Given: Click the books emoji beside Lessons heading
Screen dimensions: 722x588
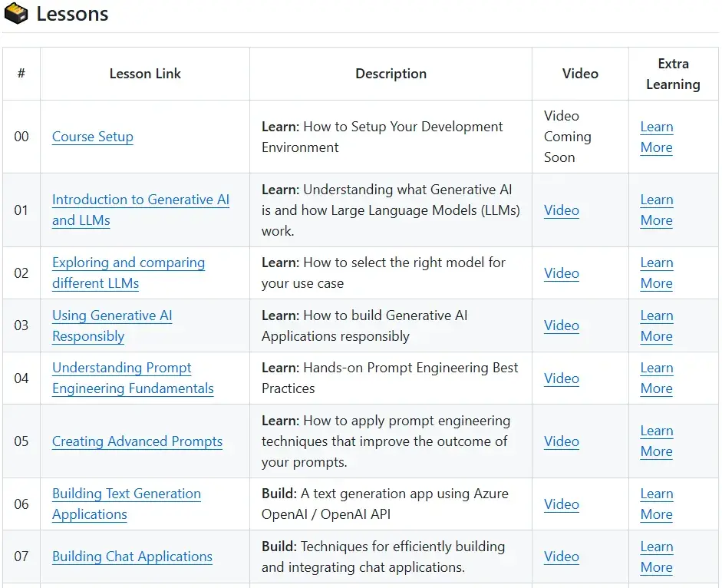Looking at the screenshot, I should 16,14.
